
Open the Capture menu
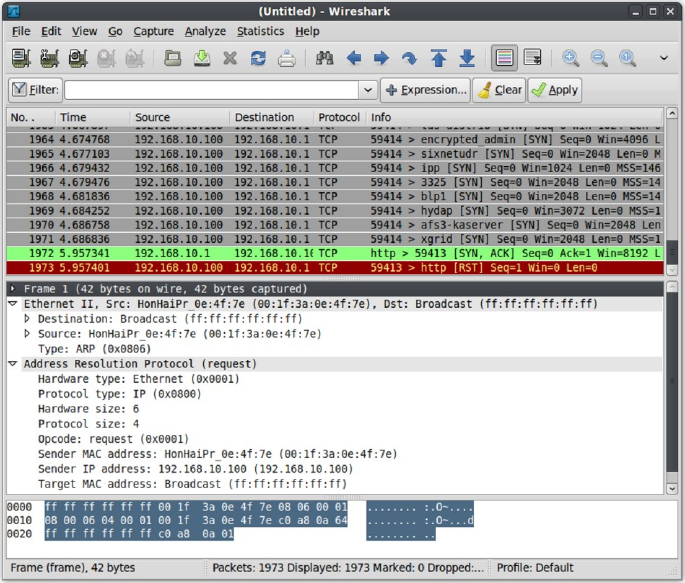(153, 31)
